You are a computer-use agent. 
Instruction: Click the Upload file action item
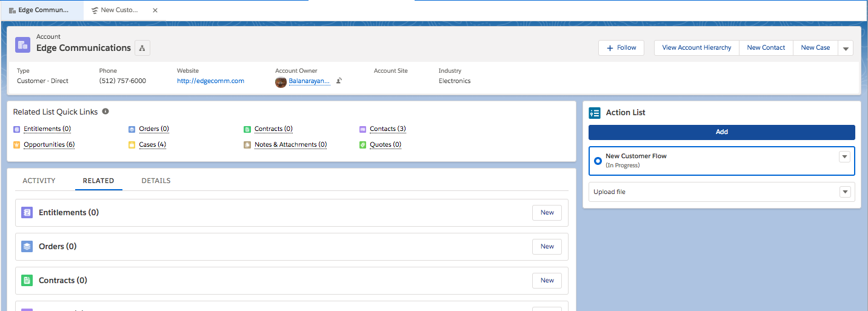[x=721, y=192]
